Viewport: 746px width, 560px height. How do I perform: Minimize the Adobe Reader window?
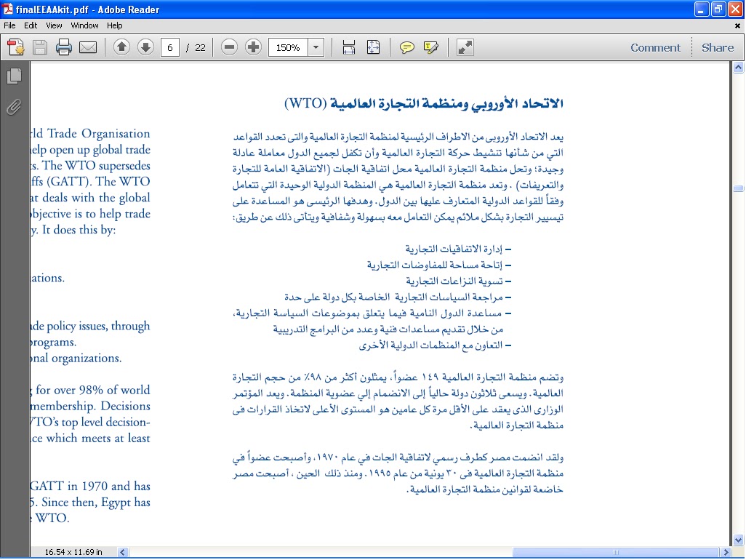(x=701, y=9)
